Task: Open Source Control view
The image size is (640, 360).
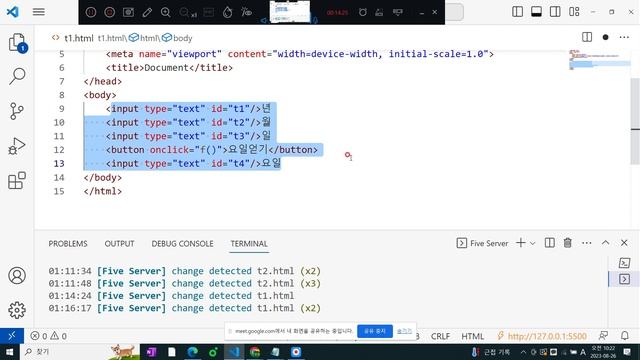Action: click(17, 111)
